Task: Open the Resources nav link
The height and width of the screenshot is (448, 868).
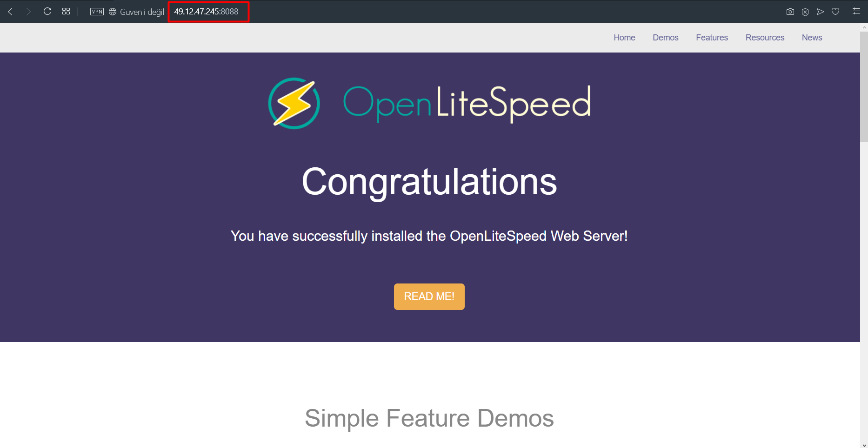Action: 765,38
